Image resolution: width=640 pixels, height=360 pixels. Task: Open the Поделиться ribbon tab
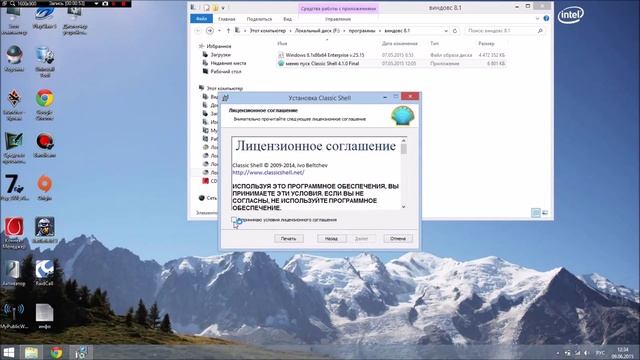coord(259,19)
